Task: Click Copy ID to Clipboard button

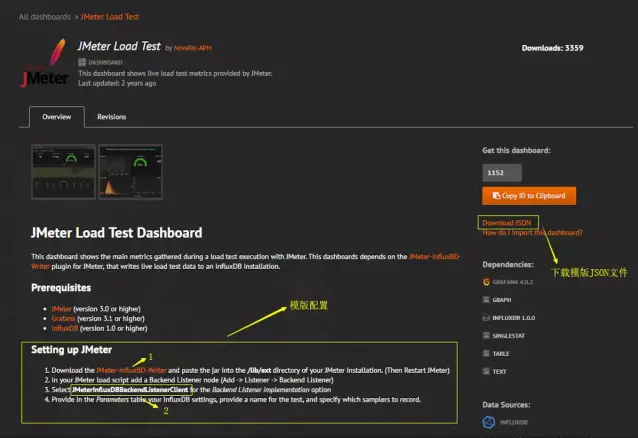Action: tap(529, 196)
